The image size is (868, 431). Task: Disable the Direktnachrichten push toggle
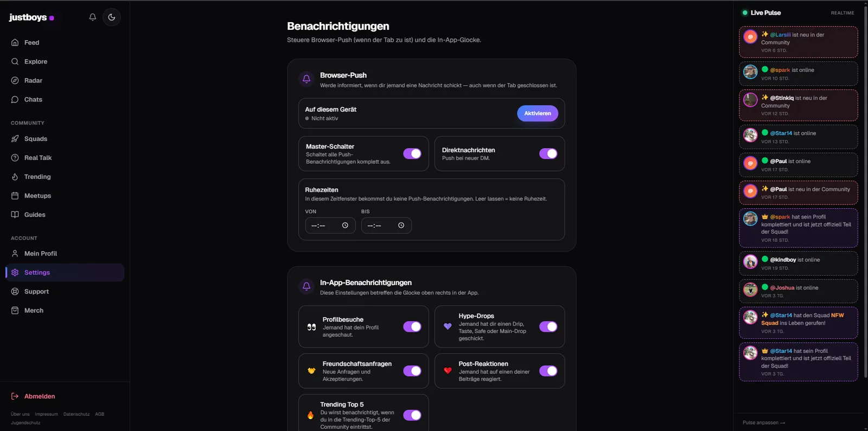548,153
